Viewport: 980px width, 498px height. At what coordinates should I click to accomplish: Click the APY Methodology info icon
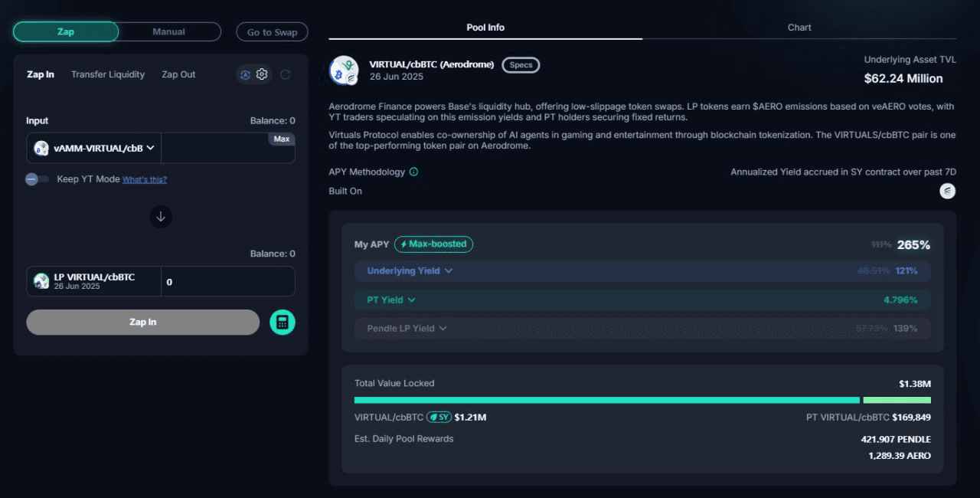pos(413,172)
